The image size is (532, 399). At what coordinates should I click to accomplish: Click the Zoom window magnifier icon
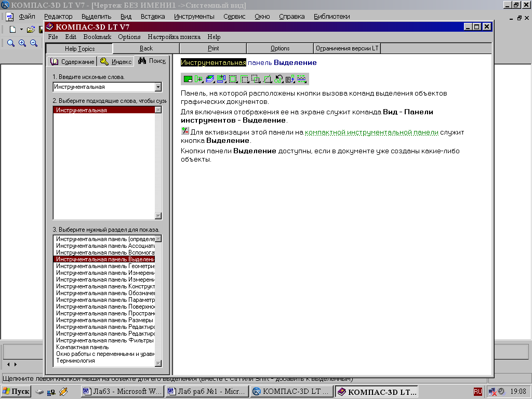(11, 43)
